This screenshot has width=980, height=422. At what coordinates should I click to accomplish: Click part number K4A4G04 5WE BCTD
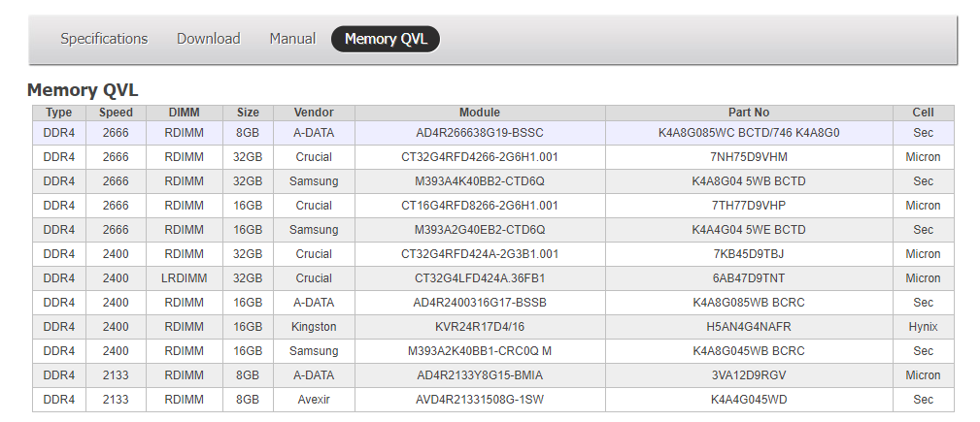749,230
